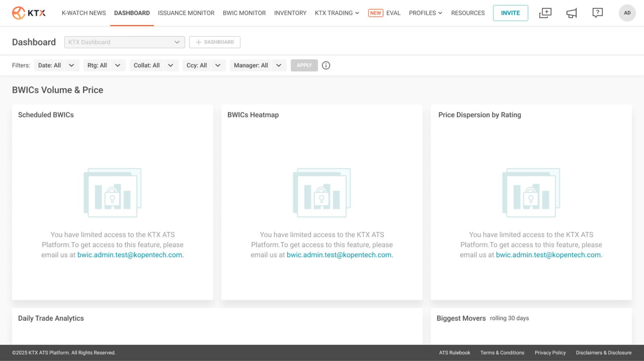Email bwic admin link in Scheduled BWICs
Viewport: 644px width, 361px height.
[x=130, y=255]
